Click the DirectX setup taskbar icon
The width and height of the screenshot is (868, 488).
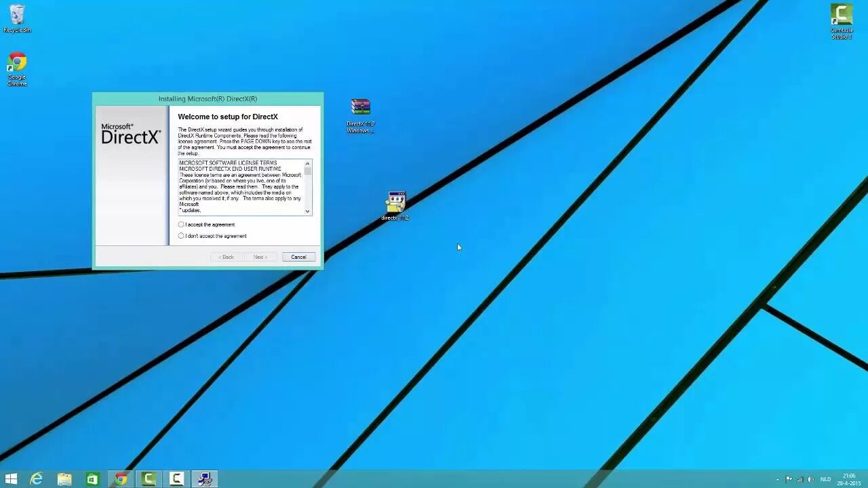click(204, 479)
